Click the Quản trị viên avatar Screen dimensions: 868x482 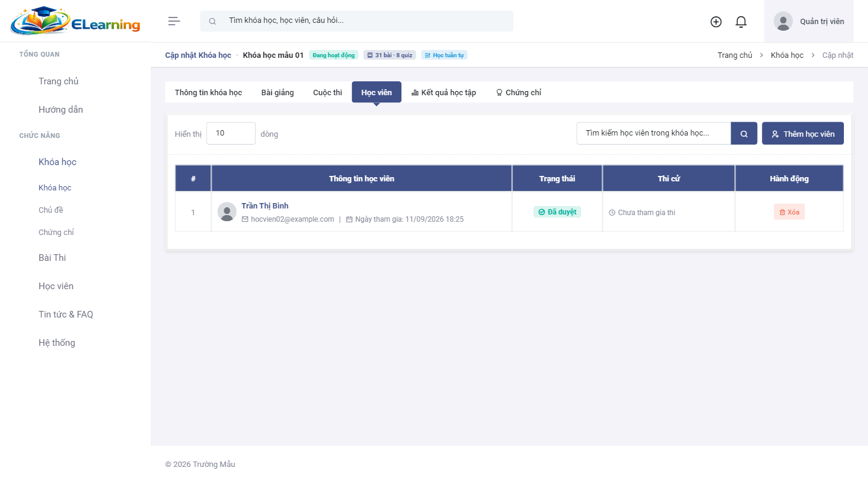pos(783,21)
